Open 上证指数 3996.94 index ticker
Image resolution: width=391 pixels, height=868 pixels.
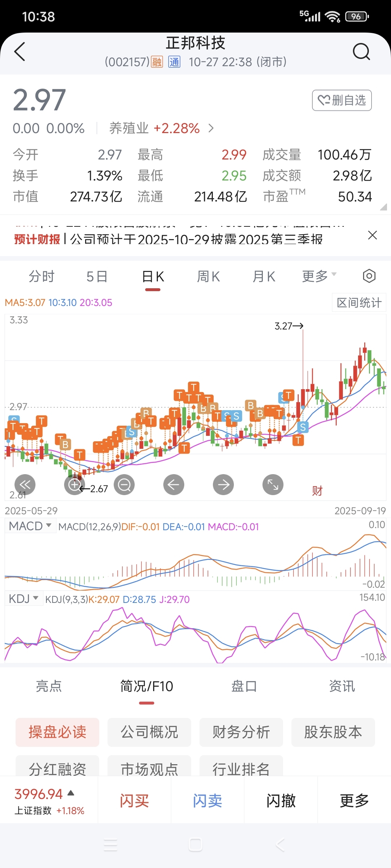(49, 800)
